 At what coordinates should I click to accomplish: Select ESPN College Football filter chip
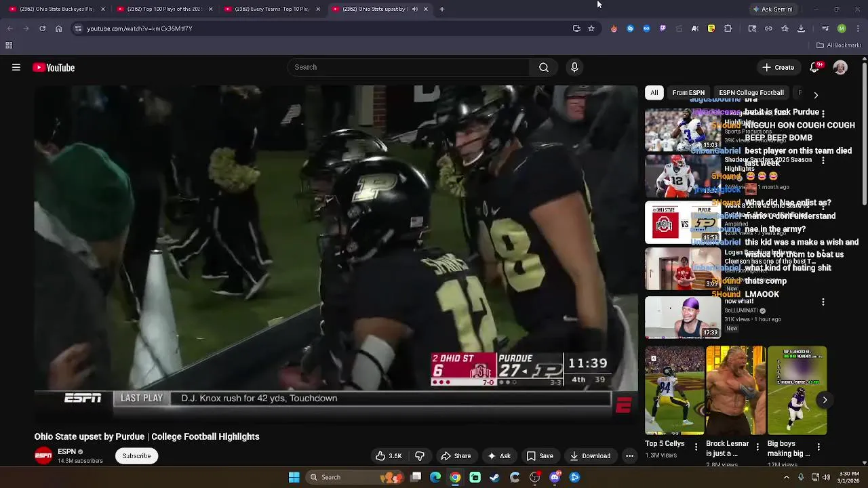751,93
